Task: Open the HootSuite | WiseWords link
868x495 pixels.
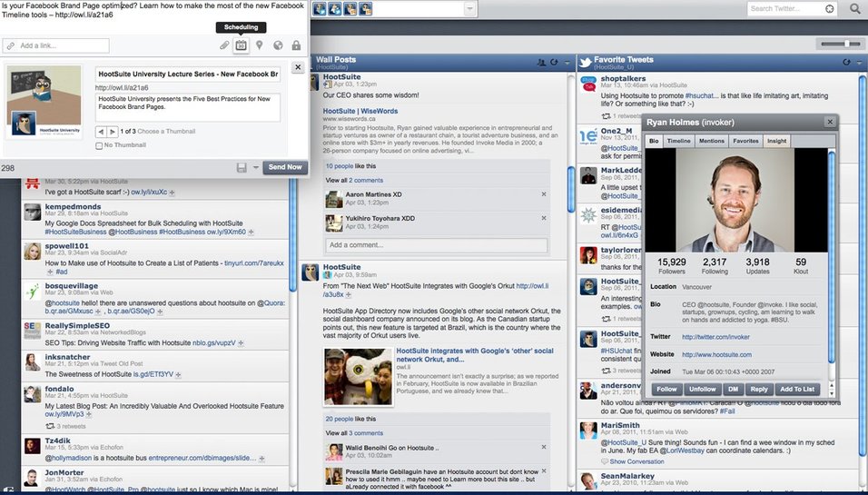Action: coord(360,112)
